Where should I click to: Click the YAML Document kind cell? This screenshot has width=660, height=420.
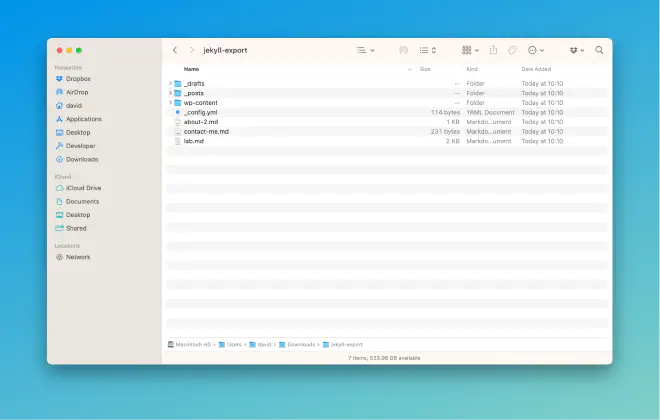coord(490,112)
